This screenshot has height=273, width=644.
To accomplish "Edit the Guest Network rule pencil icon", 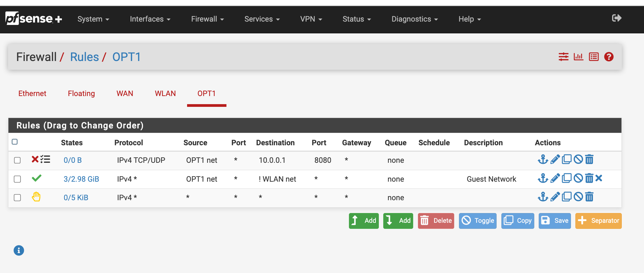I will point(555,178).
